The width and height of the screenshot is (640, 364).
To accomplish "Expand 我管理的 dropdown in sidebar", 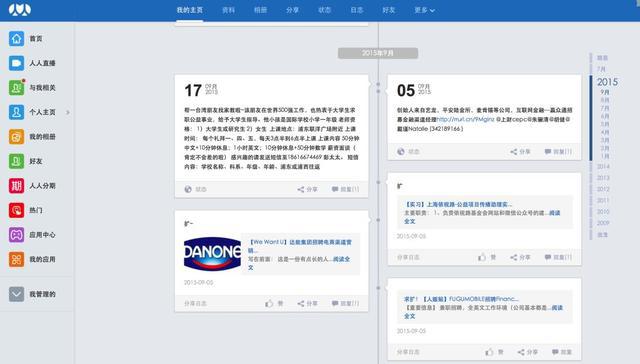I will pos(16,294).
